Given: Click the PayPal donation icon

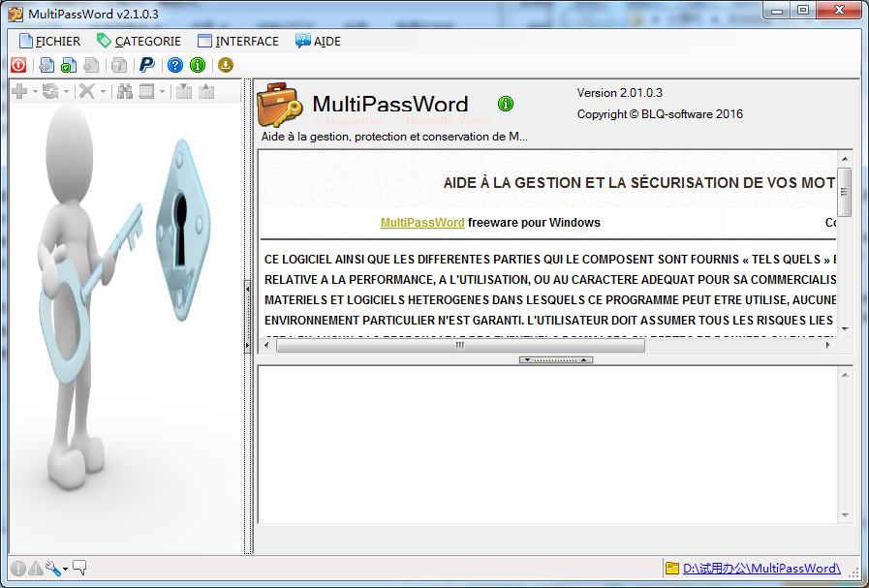Looking at the screenshot, I should 146,65.
